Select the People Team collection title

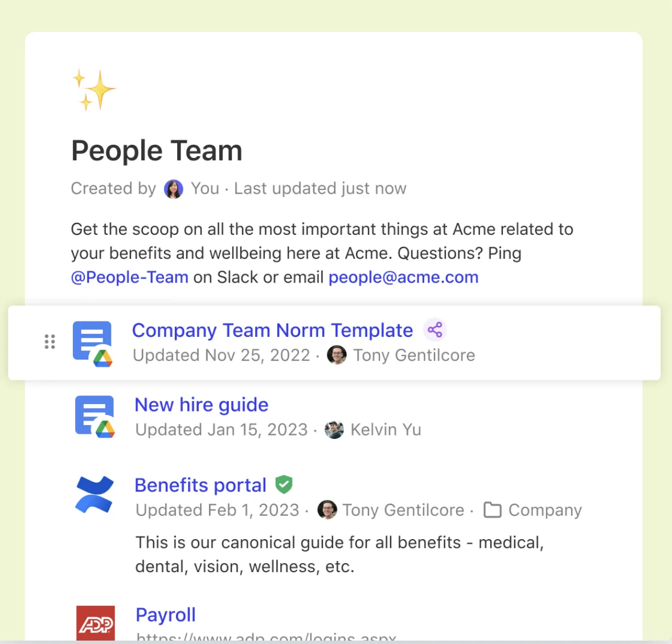(157, 151)
